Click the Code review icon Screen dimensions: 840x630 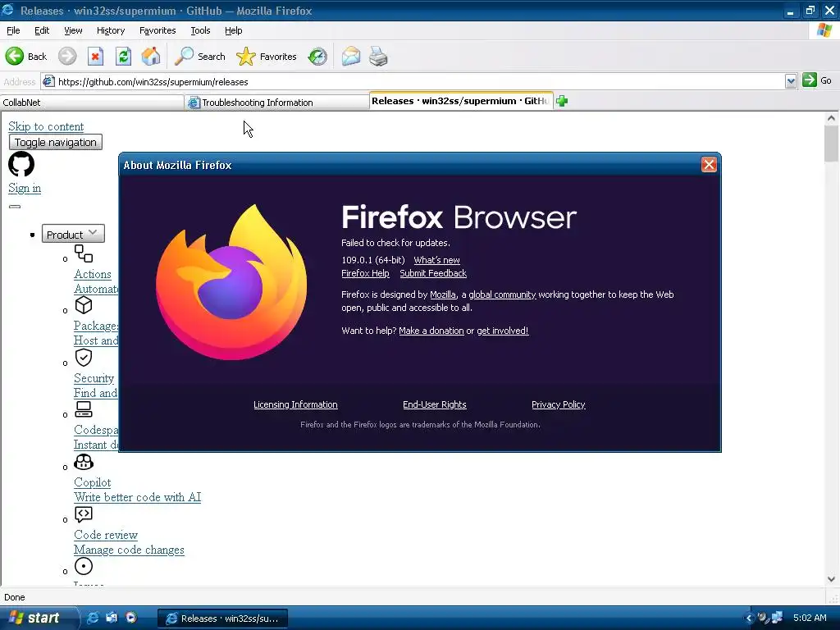pyautogui.click(x=84, y=514)
